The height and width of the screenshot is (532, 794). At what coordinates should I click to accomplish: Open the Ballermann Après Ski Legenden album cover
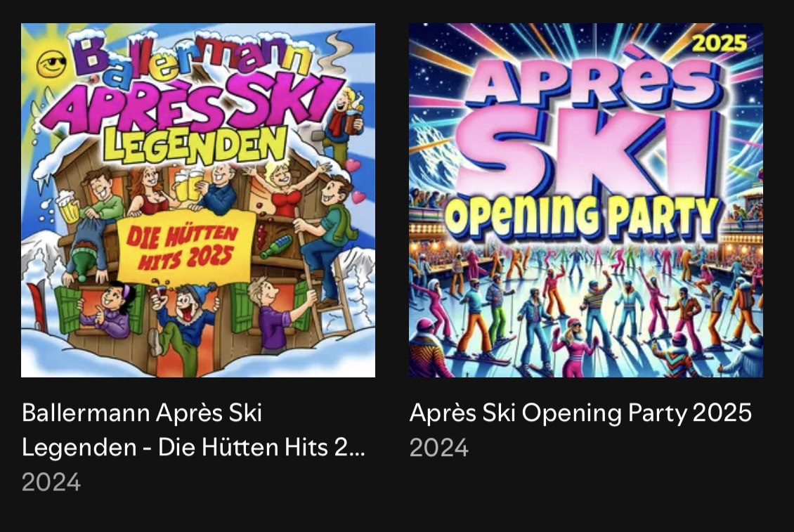pos(198,200)
